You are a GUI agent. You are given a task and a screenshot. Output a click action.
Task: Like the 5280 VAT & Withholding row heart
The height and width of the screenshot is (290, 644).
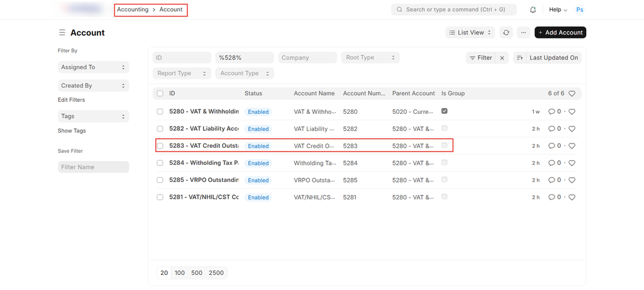click(x=572, y=112)
